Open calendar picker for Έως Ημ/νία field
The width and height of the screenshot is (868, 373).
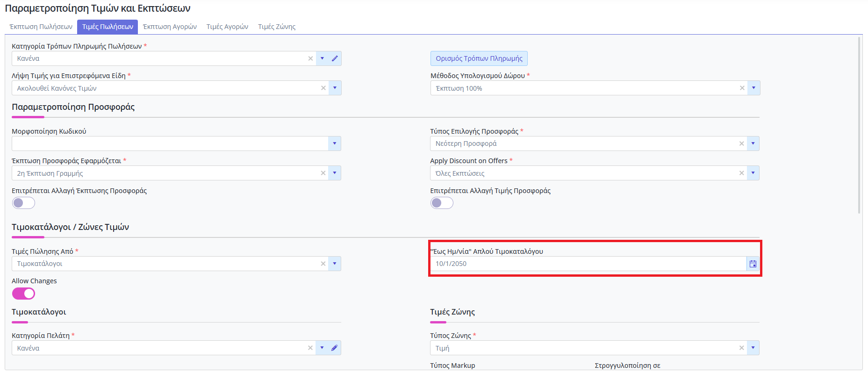(x=753, y=264)
